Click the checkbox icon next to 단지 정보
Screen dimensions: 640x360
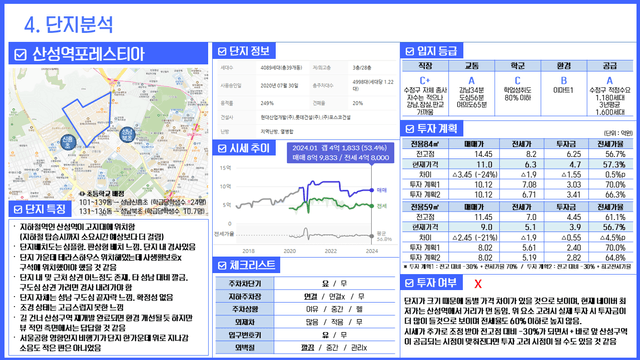[222, 51]
